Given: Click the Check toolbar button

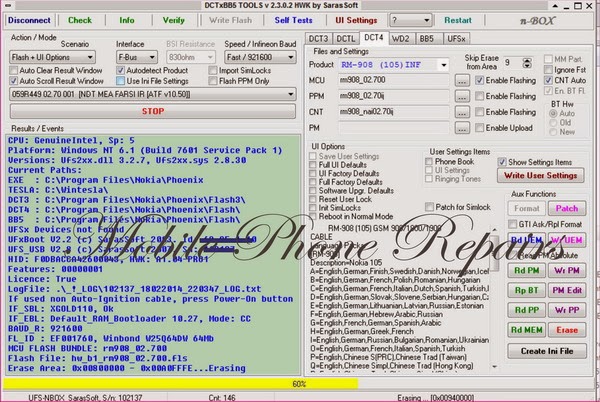Looking at the screenshot, I should click(80, 20).
